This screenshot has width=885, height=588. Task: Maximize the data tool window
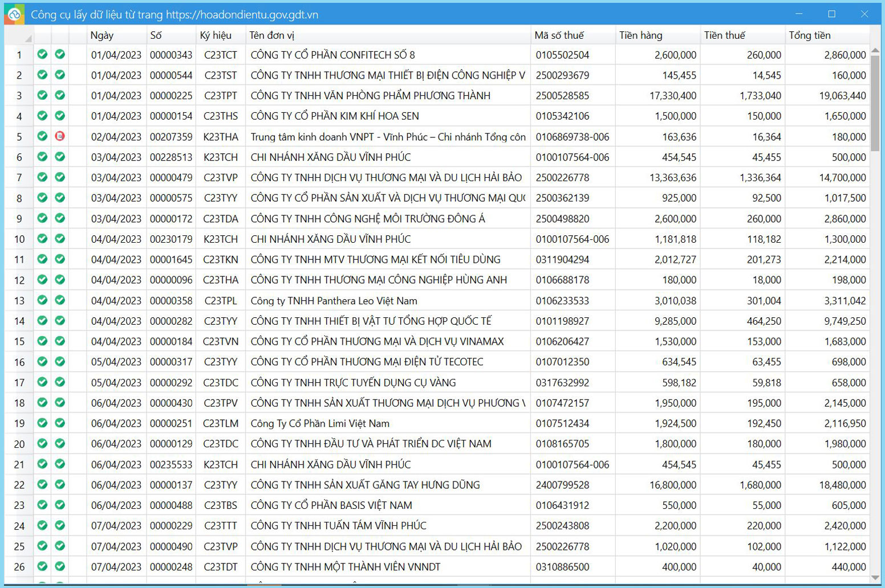pos(831,14)
